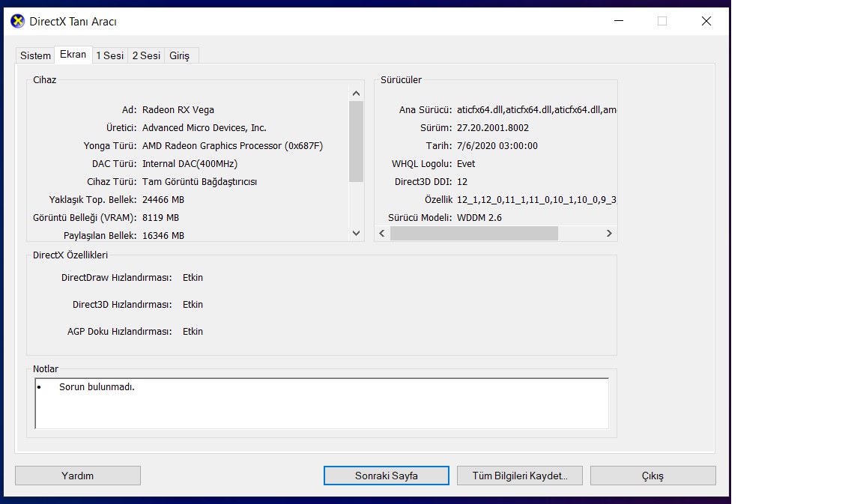Click the Sürücüler horizontal scrollbar thumb
This screenshot has width=863, height=504.
[474, 234]
